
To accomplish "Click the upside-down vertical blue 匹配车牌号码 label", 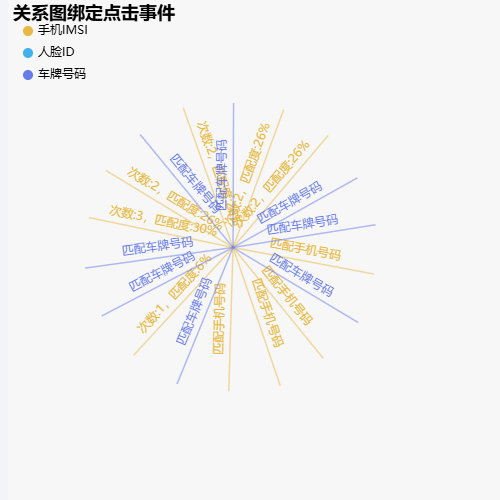I will pyautogui.click(x=222, y=175).
